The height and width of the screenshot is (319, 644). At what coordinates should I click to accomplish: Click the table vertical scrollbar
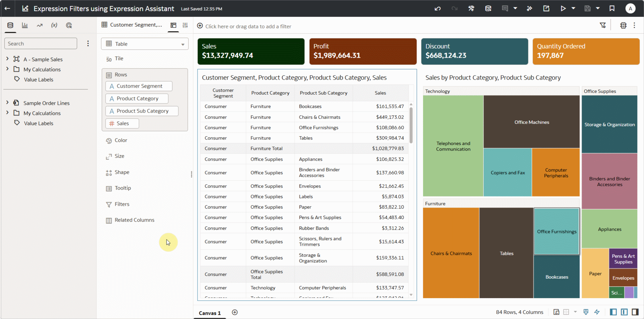(411, 125)
